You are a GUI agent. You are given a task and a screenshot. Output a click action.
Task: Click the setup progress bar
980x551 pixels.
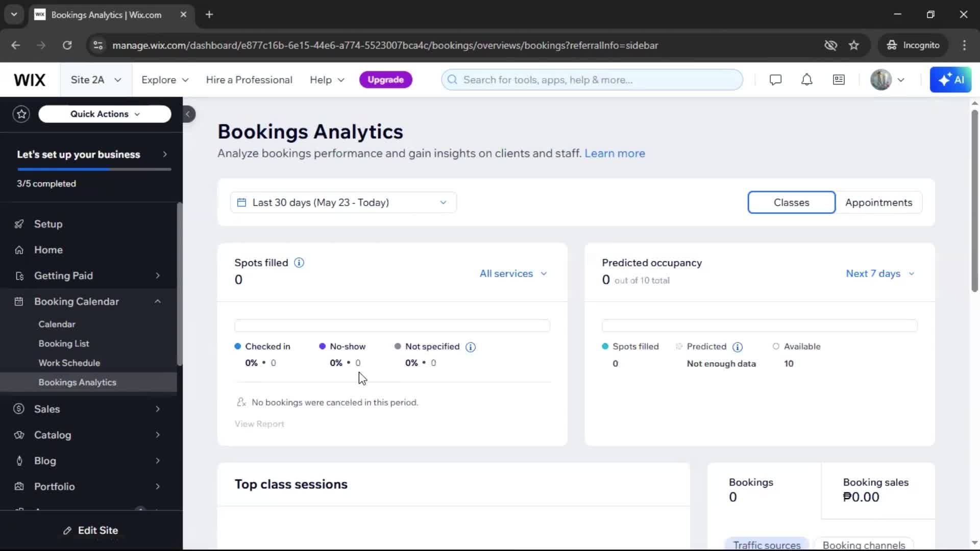94,169
